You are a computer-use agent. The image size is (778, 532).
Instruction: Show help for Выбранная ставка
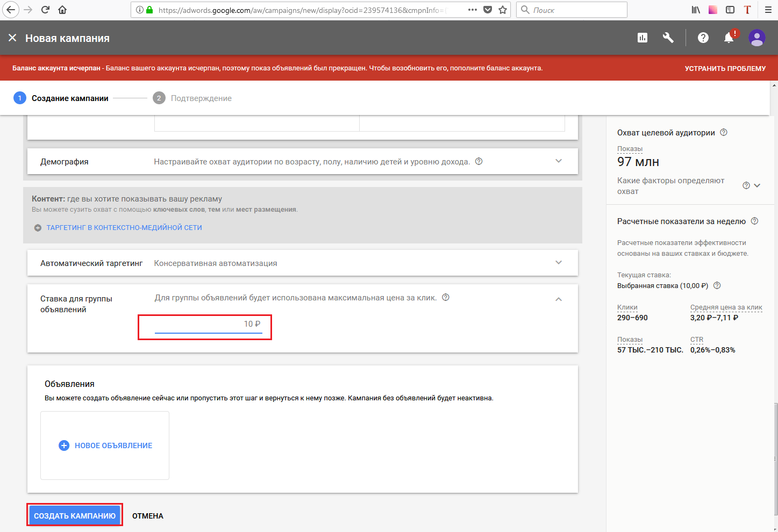click(717, 285)
